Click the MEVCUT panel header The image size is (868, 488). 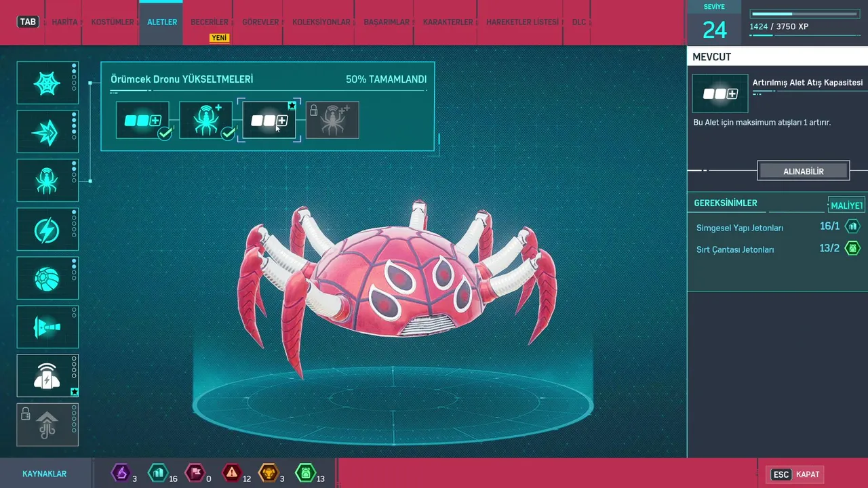(777, 57)
